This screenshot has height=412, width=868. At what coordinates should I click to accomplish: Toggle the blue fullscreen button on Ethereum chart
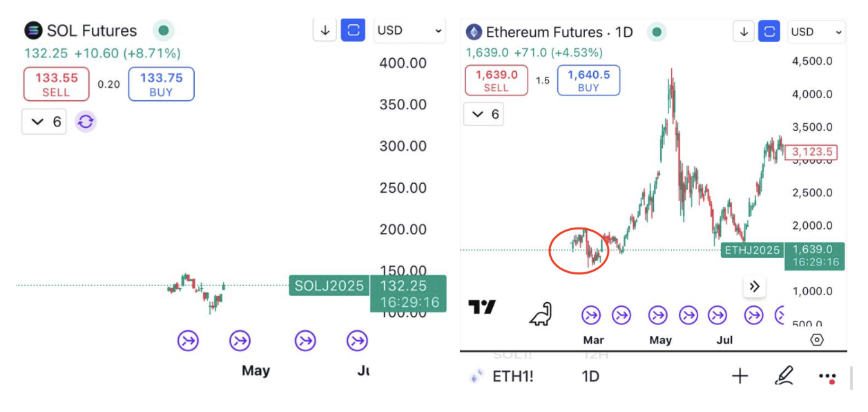click(x=769, y=32)
